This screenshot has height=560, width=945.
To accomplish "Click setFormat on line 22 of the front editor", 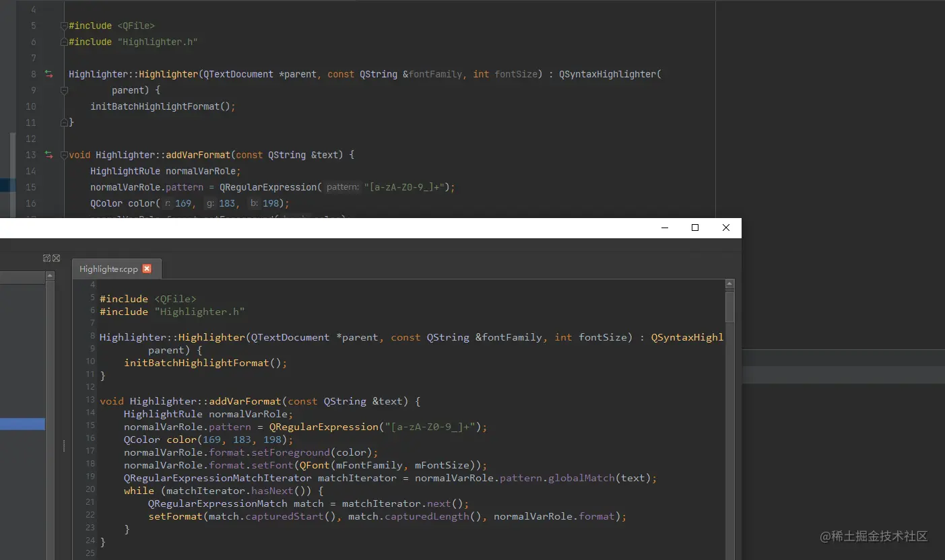I will click(x=175, y=516).
